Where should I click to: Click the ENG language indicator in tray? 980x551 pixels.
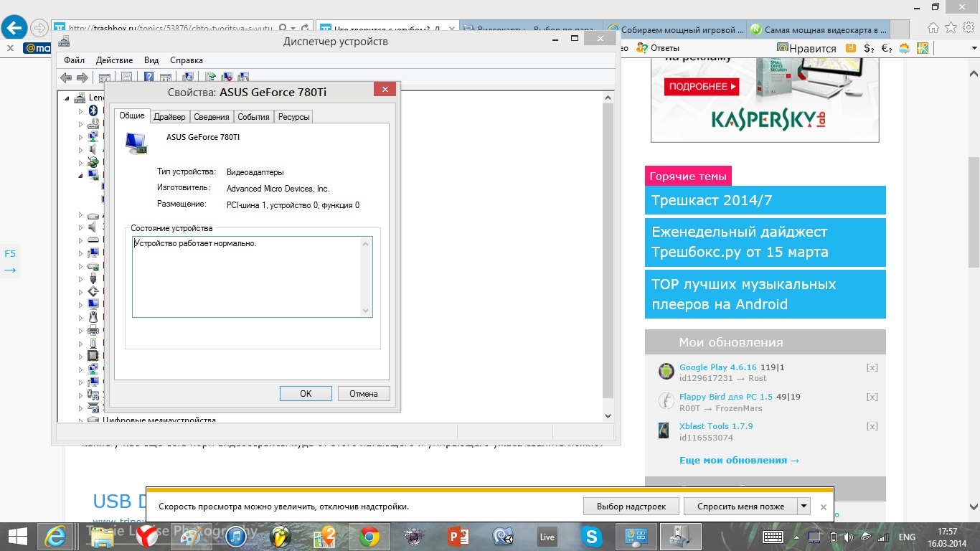(907, 537)
